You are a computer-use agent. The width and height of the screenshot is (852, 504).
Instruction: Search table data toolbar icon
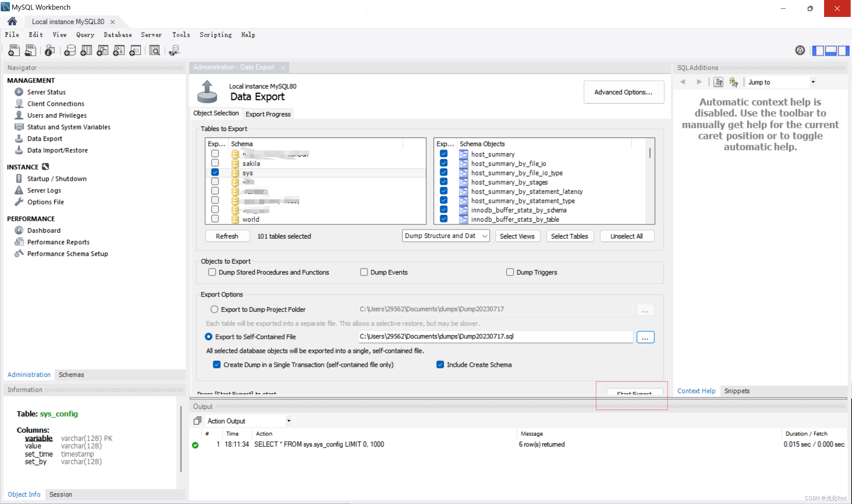[155, 50]
